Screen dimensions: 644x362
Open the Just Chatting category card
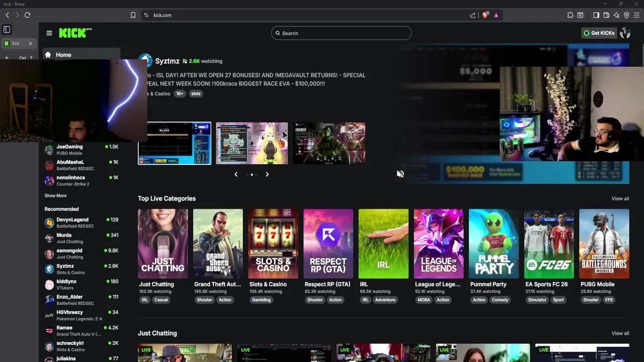coord(163,244)
